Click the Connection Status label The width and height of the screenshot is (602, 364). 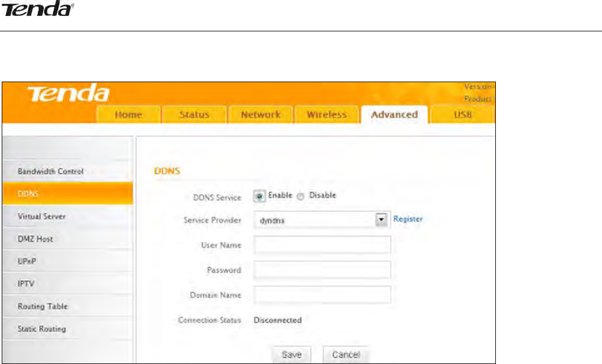click(209, 320)
